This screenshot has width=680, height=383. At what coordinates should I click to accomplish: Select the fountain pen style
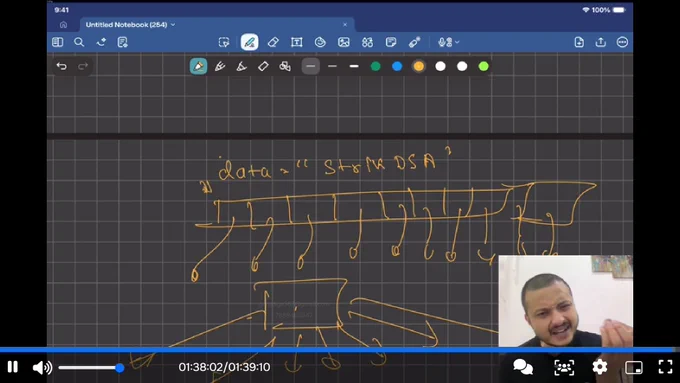pyautogui.click(x=198, y=66)
